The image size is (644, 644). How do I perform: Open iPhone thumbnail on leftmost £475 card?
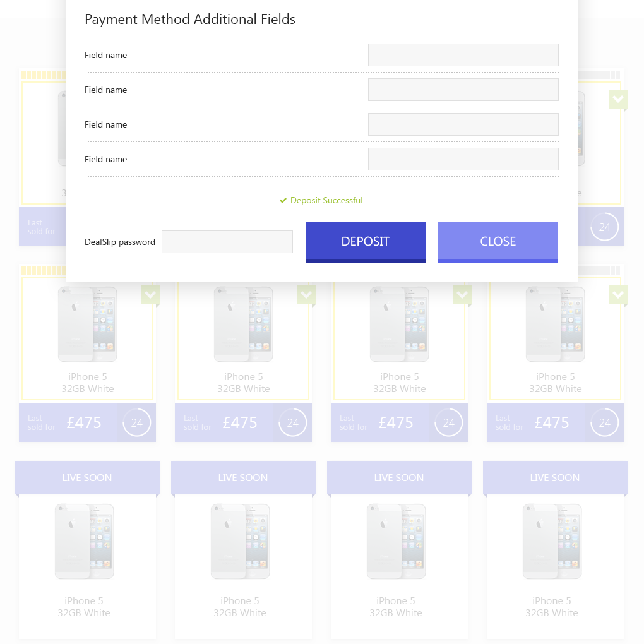(88, 324)
